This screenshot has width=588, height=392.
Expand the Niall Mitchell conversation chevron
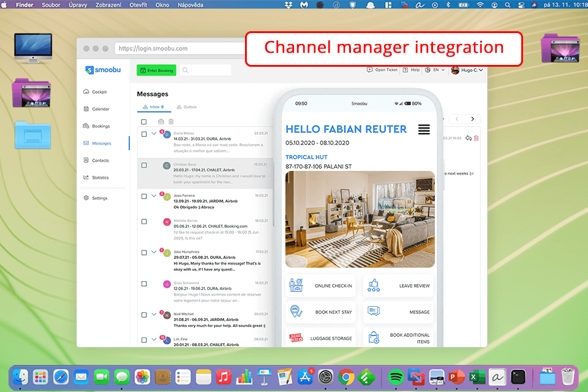point(154,314)
